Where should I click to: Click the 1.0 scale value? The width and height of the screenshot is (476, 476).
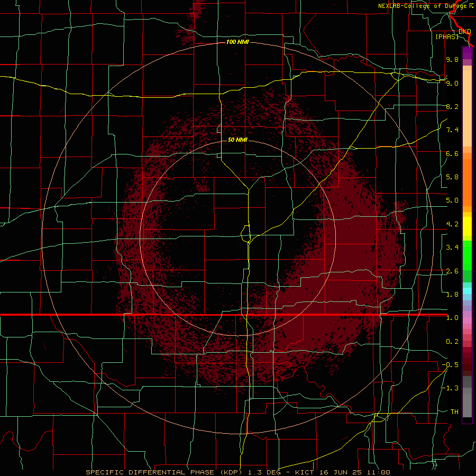tap(452, 318)
